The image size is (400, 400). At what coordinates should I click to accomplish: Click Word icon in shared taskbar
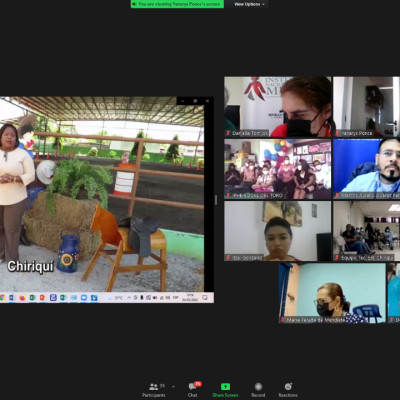click(12, 298)
